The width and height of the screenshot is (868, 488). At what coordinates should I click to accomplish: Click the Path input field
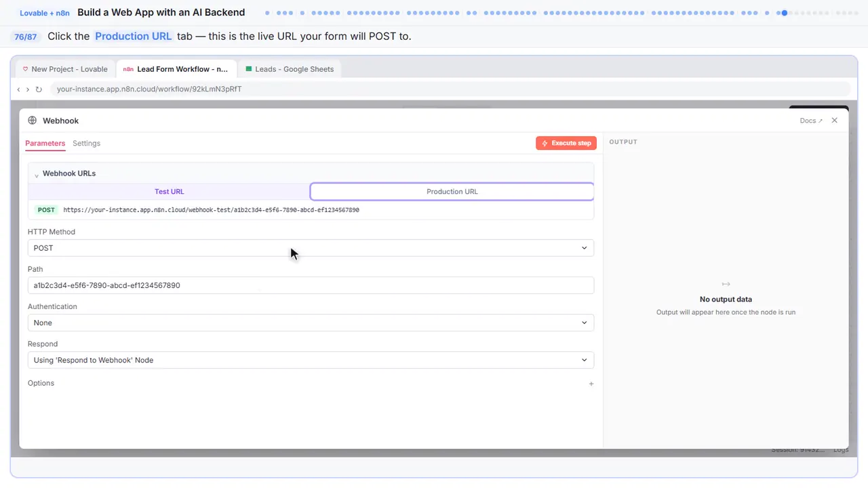click(311, 285)
